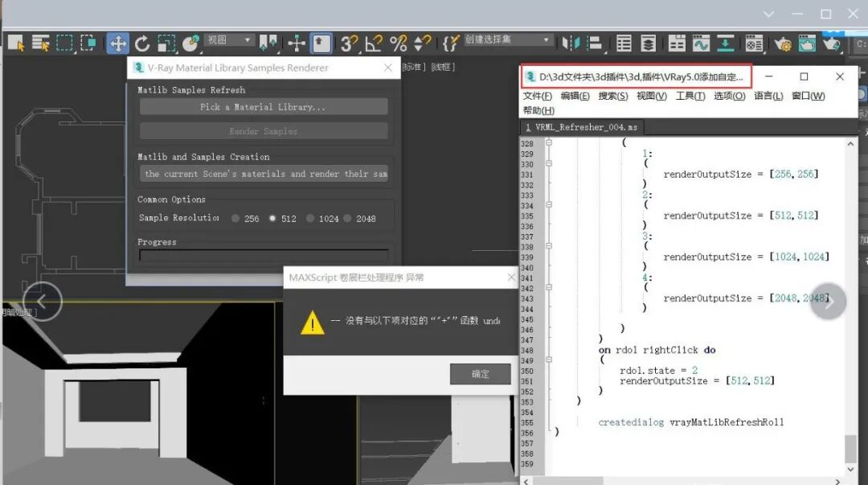This screenshot has width=868, height=485.
Task: Collapse the code fold at line 338
Action: coord(549,246)
